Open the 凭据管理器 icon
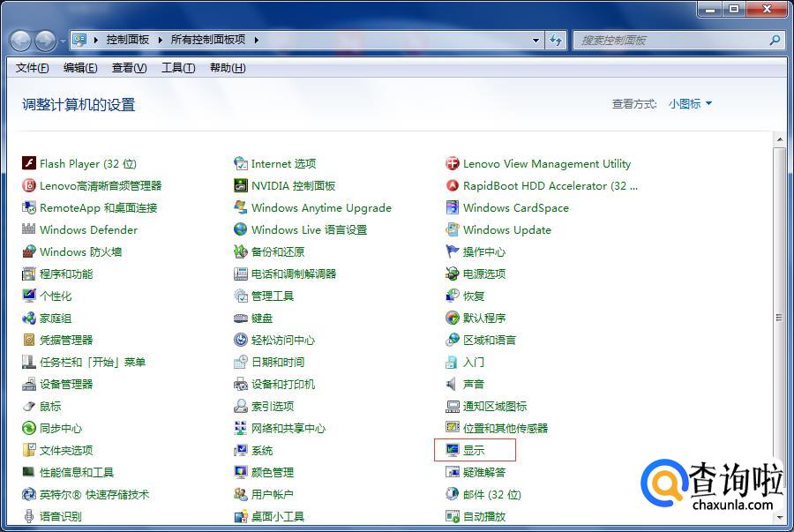 point(29,340)
